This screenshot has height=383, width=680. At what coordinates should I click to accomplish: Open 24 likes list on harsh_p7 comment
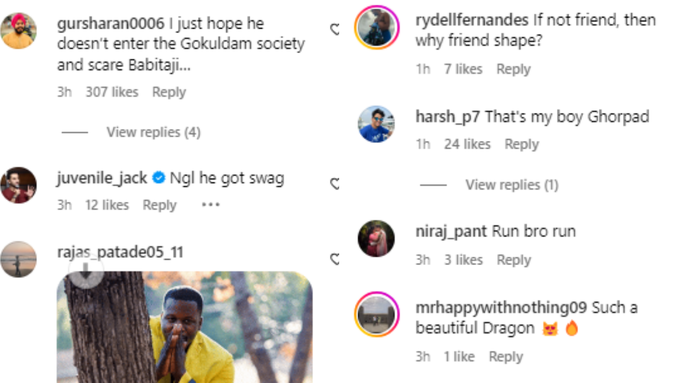(467, 144)
